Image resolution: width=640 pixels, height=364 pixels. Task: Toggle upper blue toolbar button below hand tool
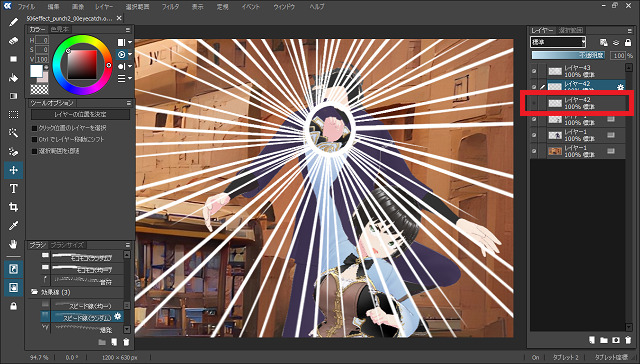pos(13,269)
